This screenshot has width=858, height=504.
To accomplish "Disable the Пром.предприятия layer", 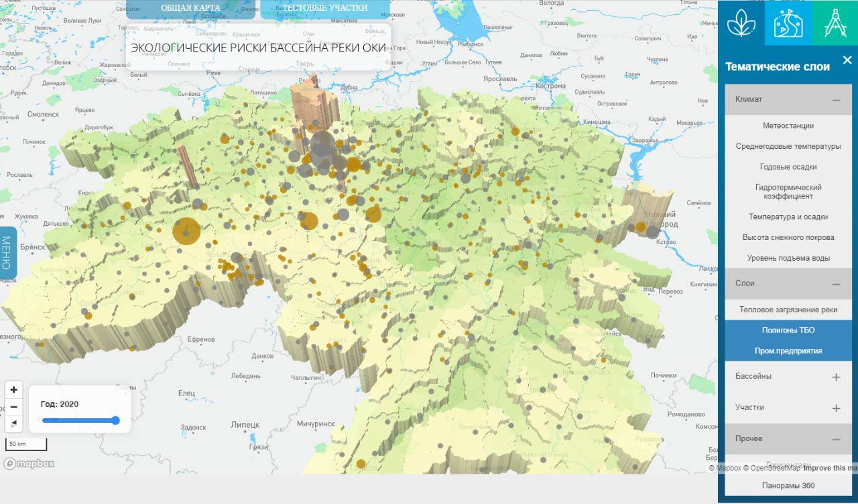I will 788,351.
